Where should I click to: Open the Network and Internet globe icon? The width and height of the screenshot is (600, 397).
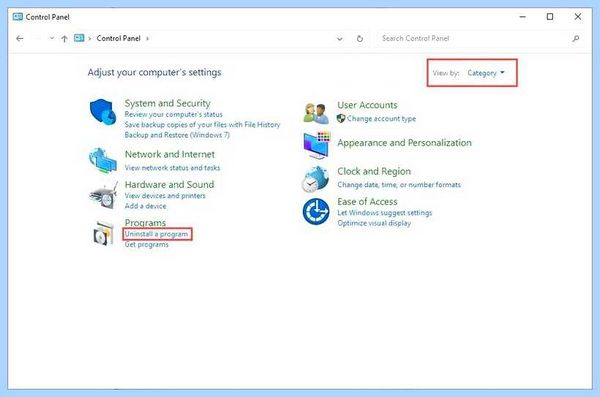[x=103, y=160]
